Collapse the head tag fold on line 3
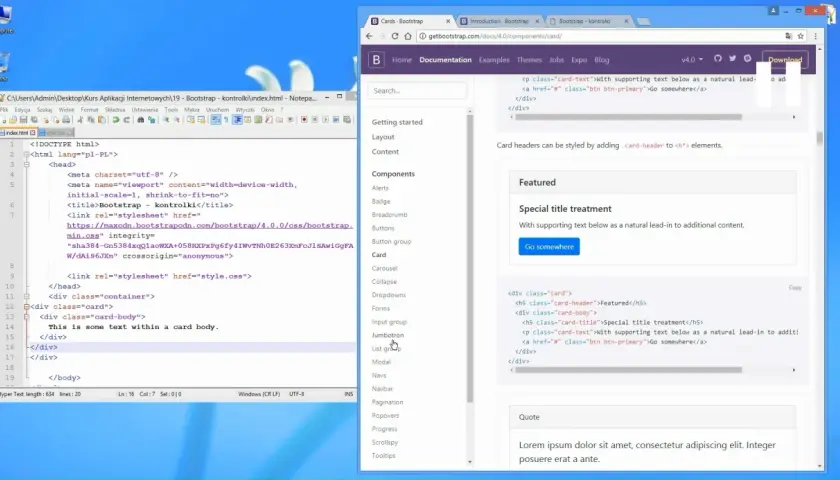 [x=26, y=164]
